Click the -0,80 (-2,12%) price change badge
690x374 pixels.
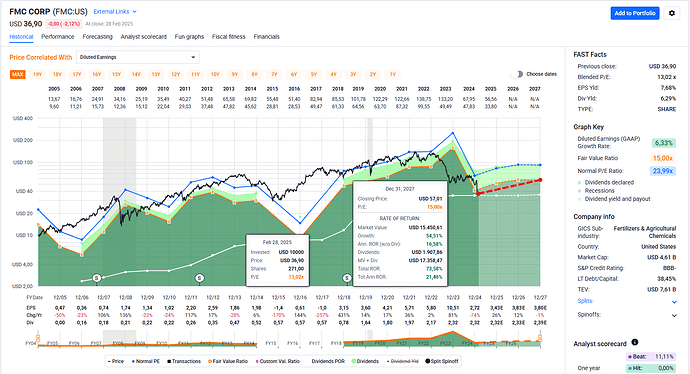tap(63, 24)
